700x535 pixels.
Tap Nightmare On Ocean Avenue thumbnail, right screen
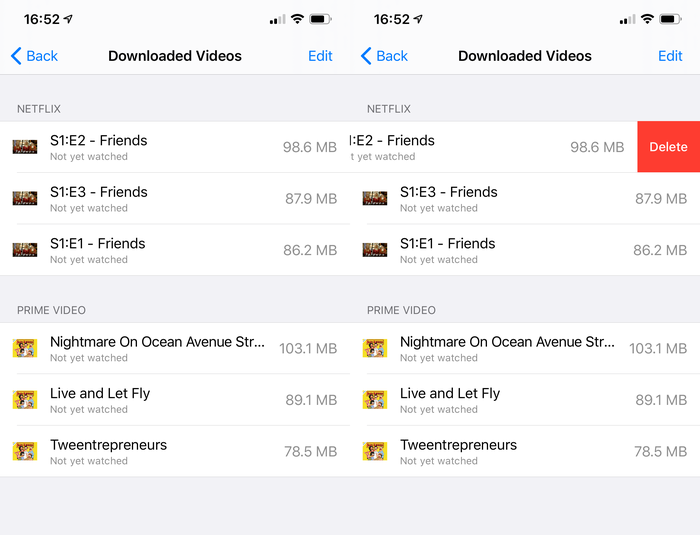(x=375, y=348)
